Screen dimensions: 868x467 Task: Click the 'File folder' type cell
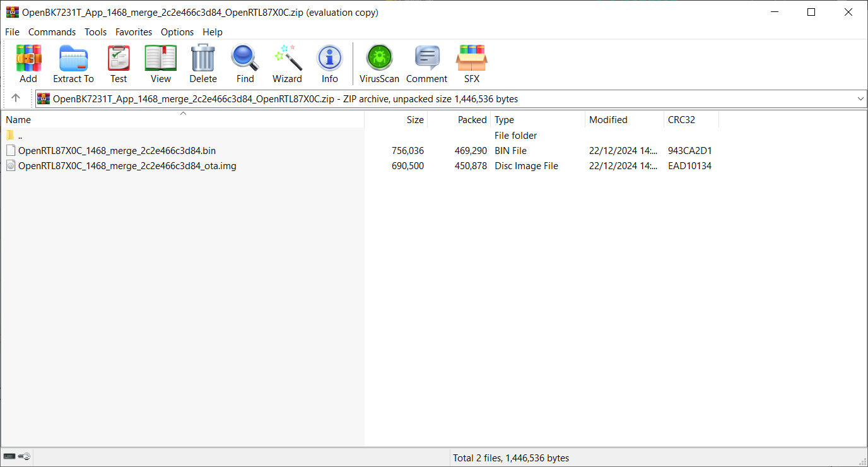(x=516, y=135)
